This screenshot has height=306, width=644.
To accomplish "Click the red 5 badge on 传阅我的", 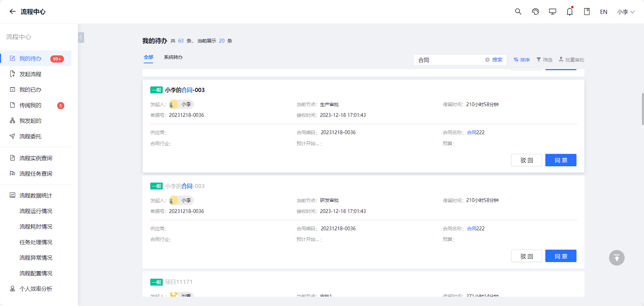I will pos(61,105).
